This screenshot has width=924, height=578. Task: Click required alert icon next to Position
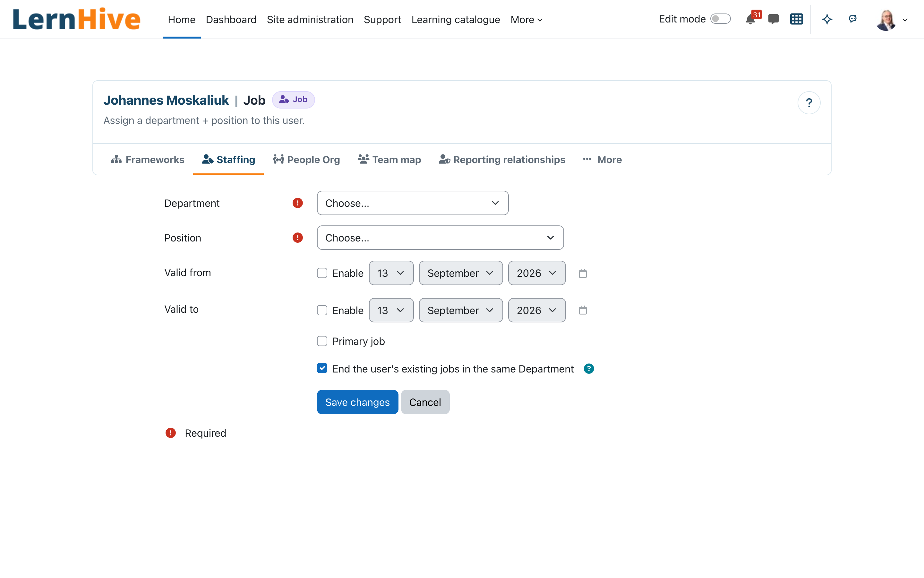[298, 238]
